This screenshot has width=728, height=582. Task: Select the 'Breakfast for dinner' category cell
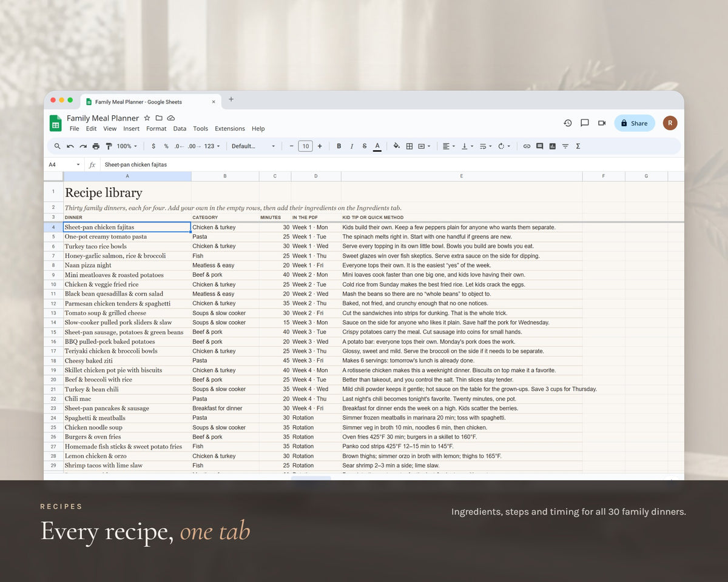[225, 408]
